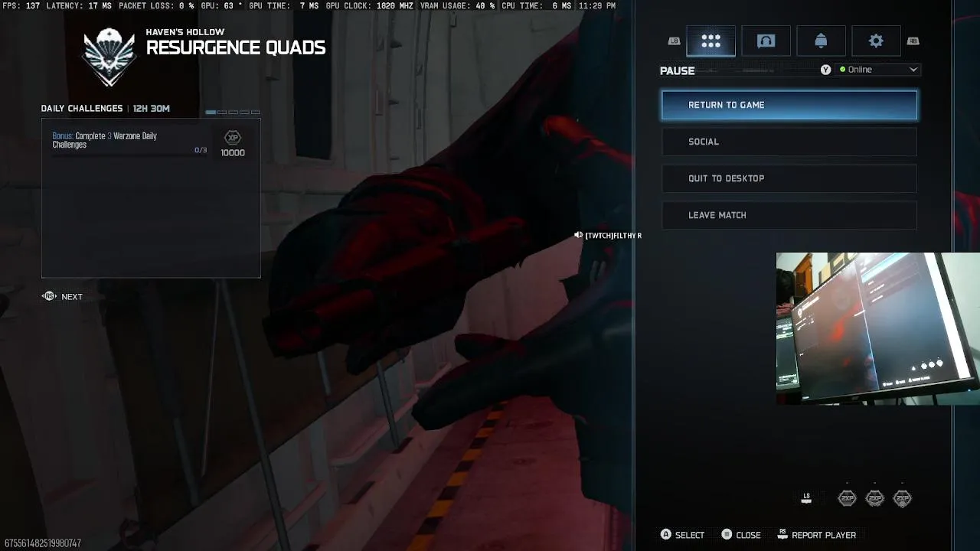The width and height of the screenshot is (980, 551).
Task: Open the notifications bell tab
Action: point(821,41)
